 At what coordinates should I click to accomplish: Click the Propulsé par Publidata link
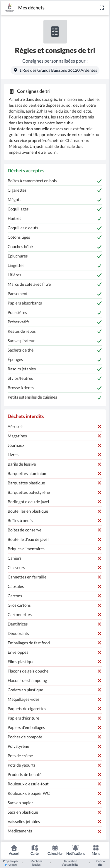(x=11, y=863)
